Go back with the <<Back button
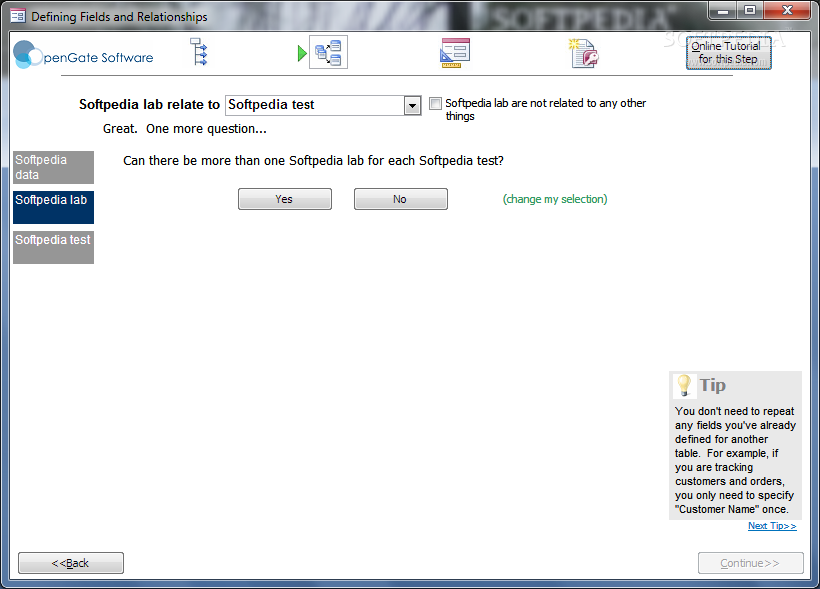Image resolution: width=820 pixels, height=589 pixels. pos(71,563)
